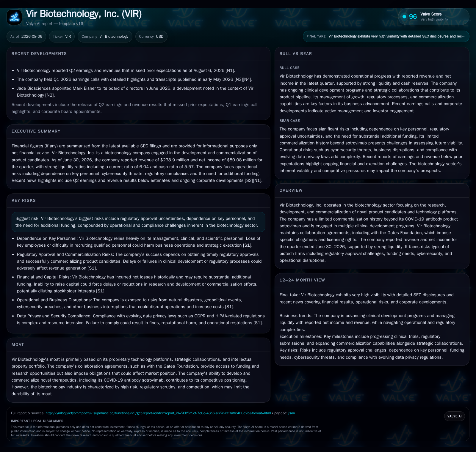Open the json payload link
Screen dimensions: 476x452
pos(292,413)
